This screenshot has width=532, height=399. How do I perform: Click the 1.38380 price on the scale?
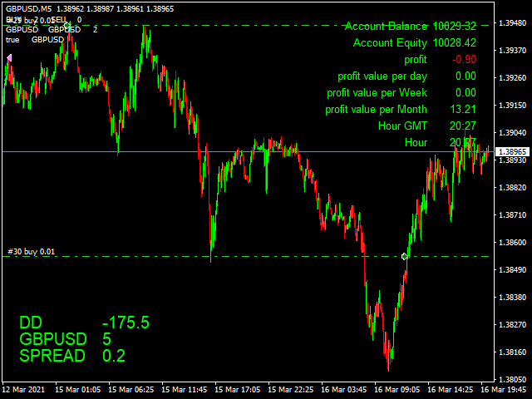512,298
